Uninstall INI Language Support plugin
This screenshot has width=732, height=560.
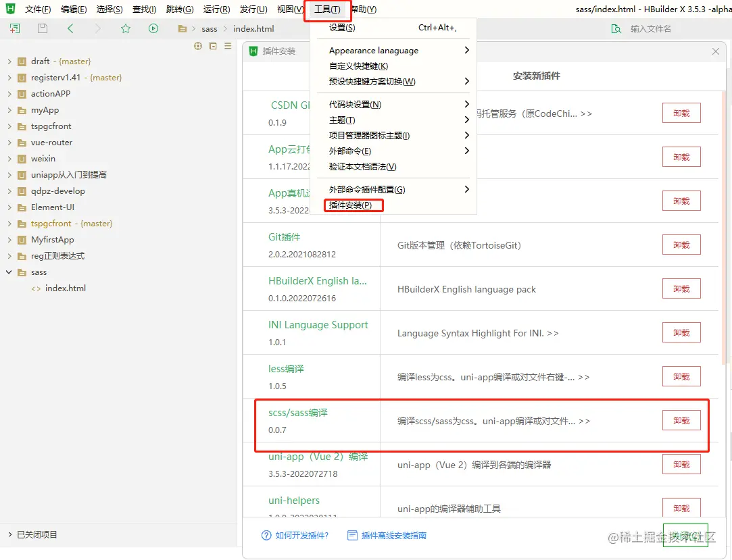pos(681,333)
